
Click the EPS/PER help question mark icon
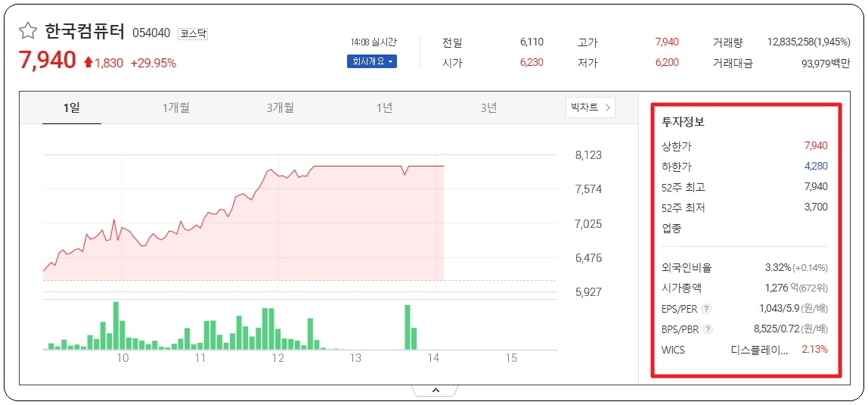point(705,309)
